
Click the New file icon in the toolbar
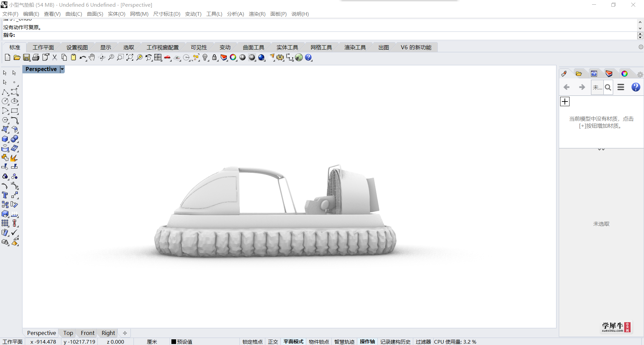click(x=7, y=58)
